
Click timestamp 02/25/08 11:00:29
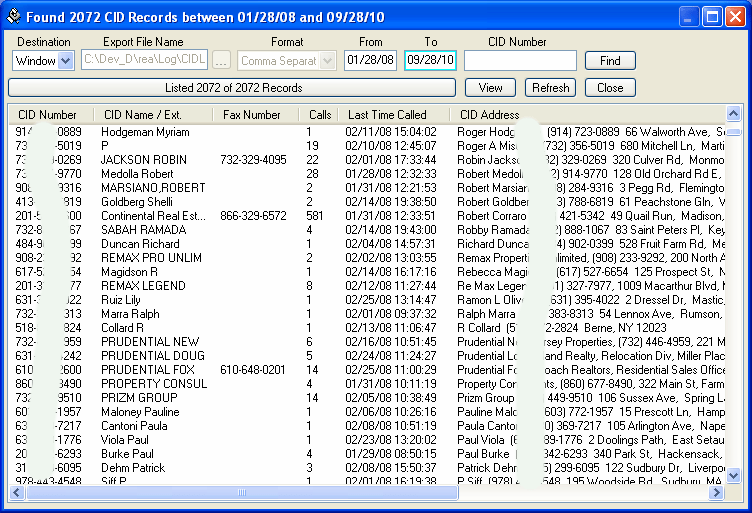tap(391, 370)
